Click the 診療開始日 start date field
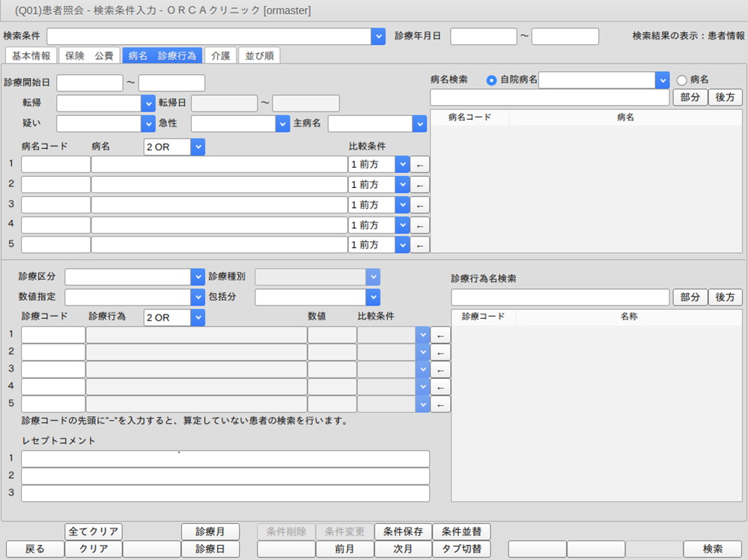 (x=90, y=83)
